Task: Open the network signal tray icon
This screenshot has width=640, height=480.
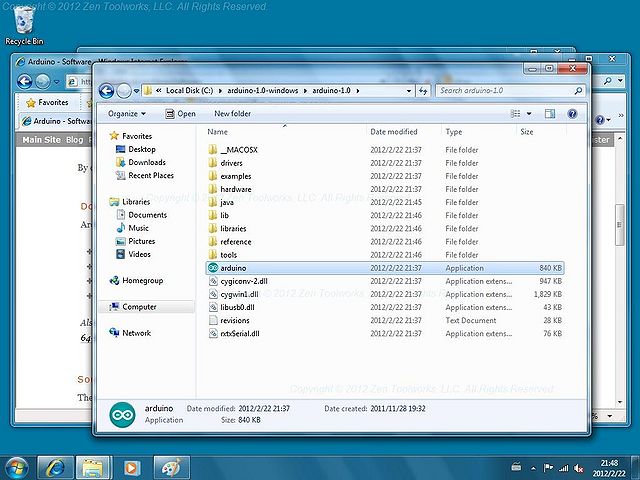Action: 564,469
